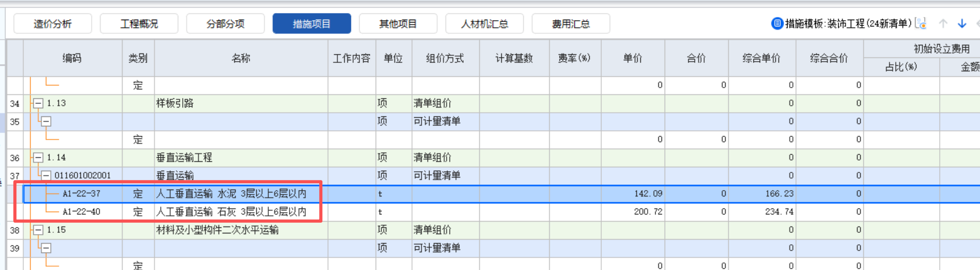Select the A1-22-40 code cell
The image size is (980, 270).
(82, 212)
